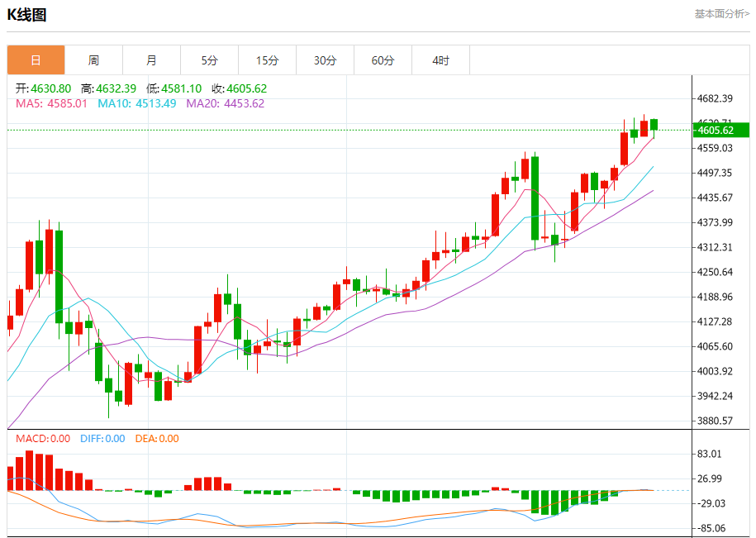Image resolution: width=756 pixels, height=538 pixels.
Task: Open the 月 monthly chart tab
Action: 151,60
